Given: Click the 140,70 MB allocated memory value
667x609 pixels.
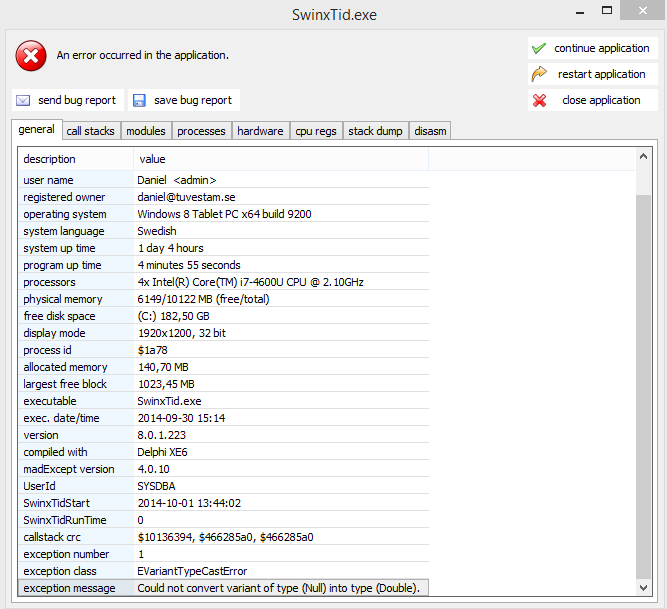Looking at the screenshot, I should [163, 367].
